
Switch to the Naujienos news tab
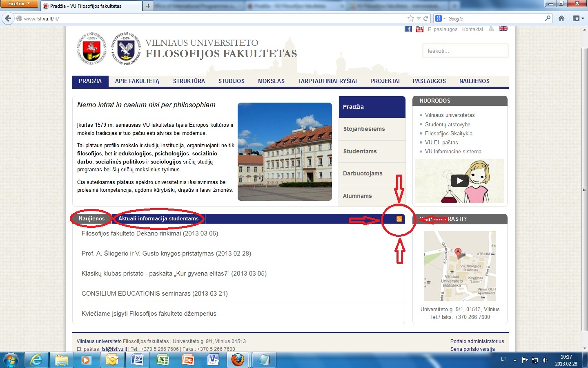pyautogui.click(x=91, y=219)
